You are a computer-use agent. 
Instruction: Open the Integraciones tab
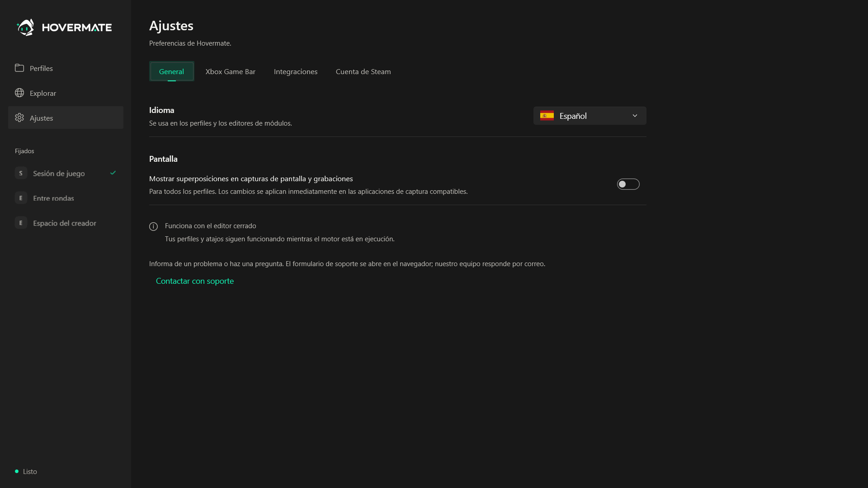pyautogui.click(x=296, y=71)
